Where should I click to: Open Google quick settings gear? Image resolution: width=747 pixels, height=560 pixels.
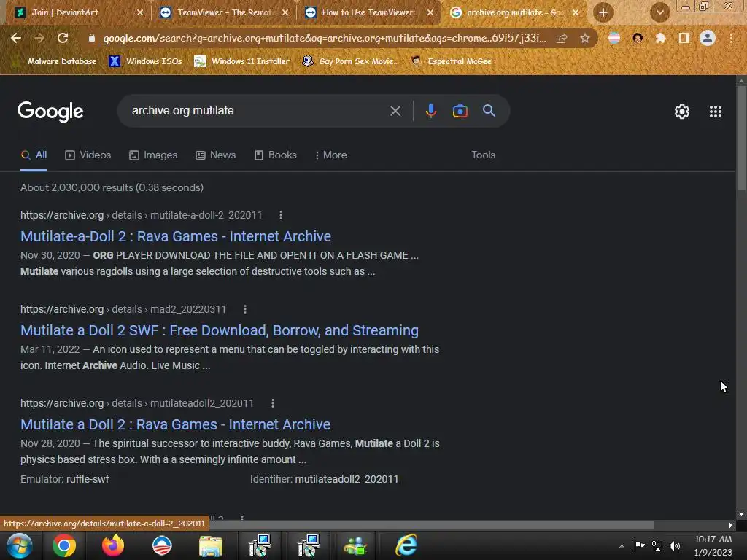pos(682,112)
